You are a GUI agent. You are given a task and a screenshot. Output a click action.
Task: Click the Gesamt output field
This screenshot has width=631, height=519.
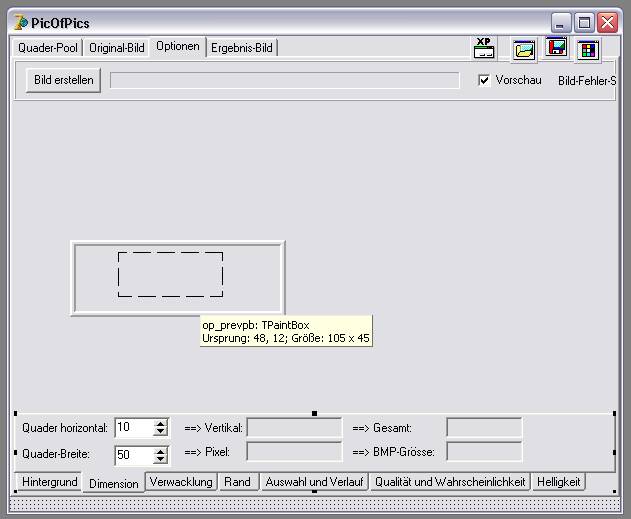484,427
